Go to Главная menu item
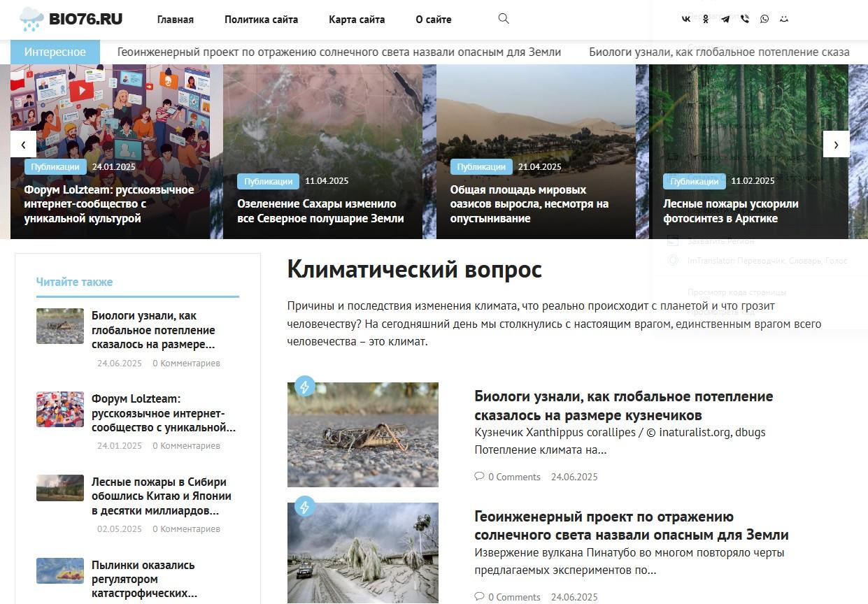This screenshot has height=604, width=868. [176, 20]
